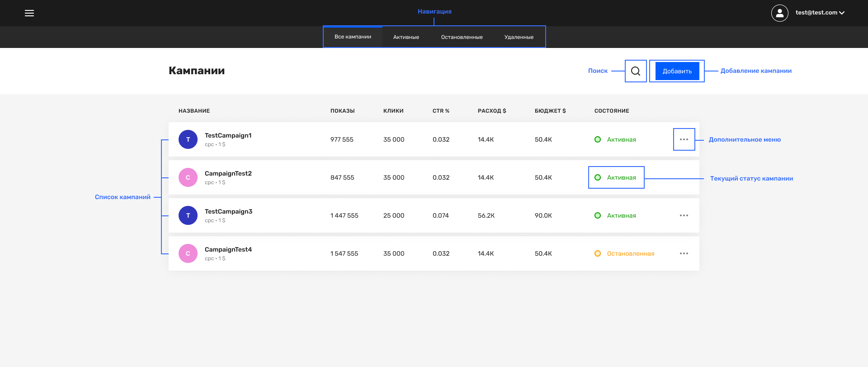
Task: Click the CTR % column header
Action: point(441,111)
